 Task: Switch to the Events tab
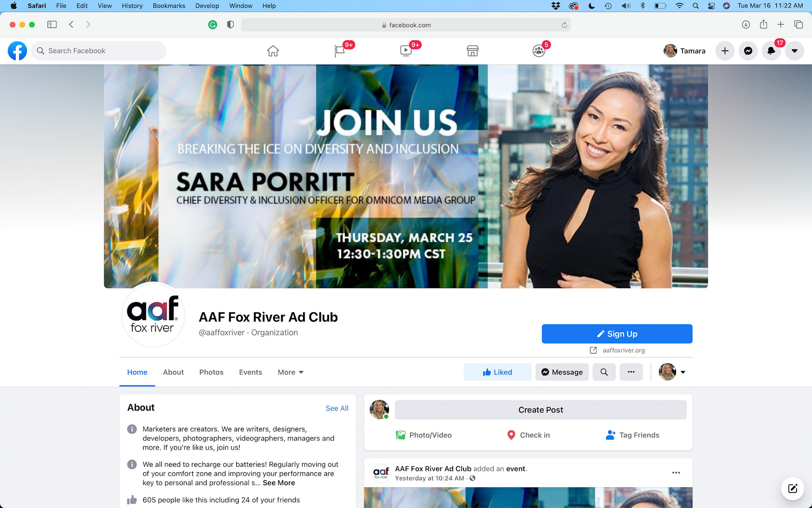(x=250, y=372)
